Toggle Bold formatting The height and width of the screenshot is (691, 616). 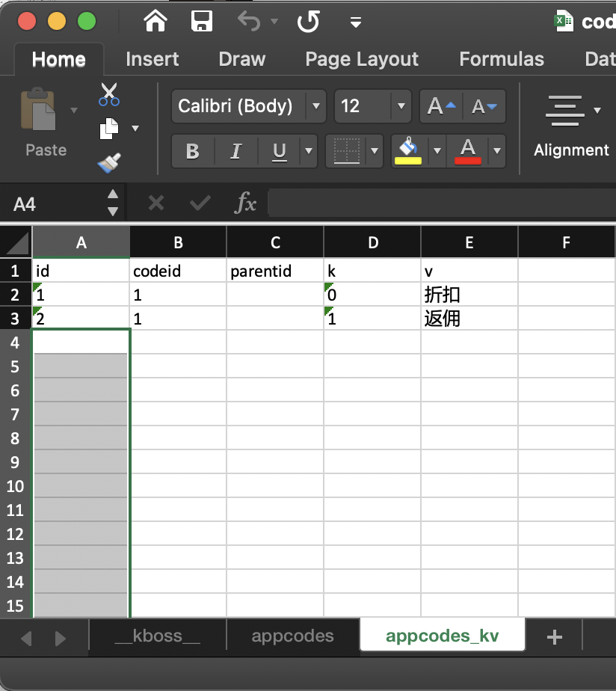click(193, 152)
